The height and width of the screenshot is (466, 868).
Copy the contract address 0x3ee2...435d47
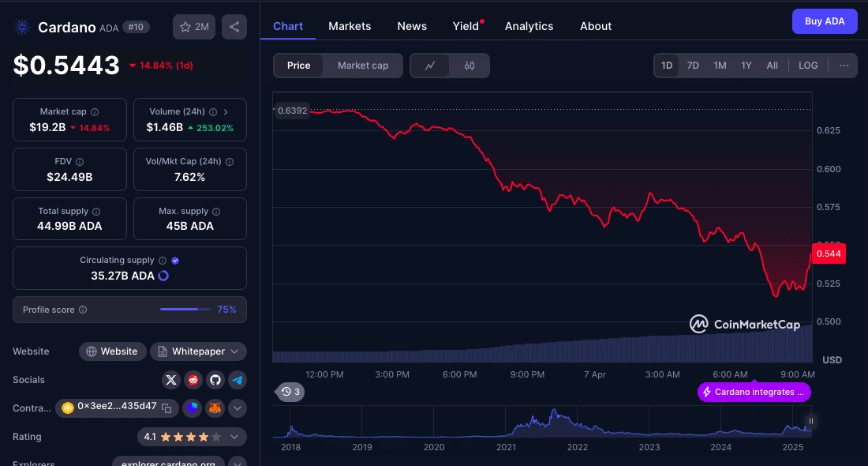click(166, 408)
